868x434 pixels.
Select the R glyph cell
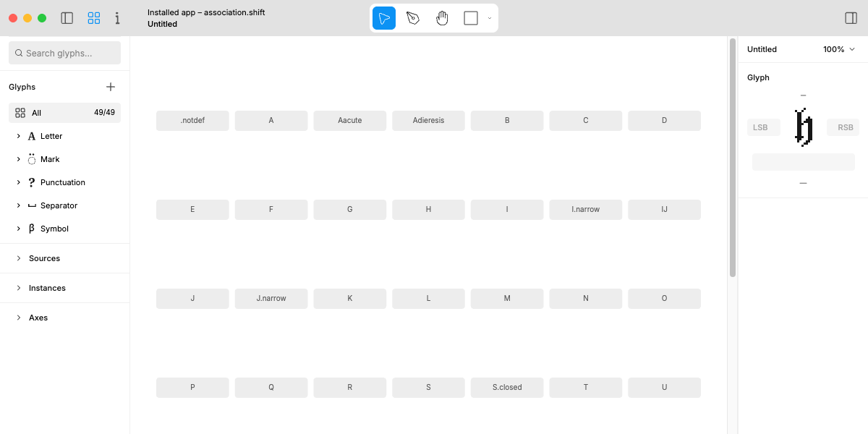coord(350,388)
